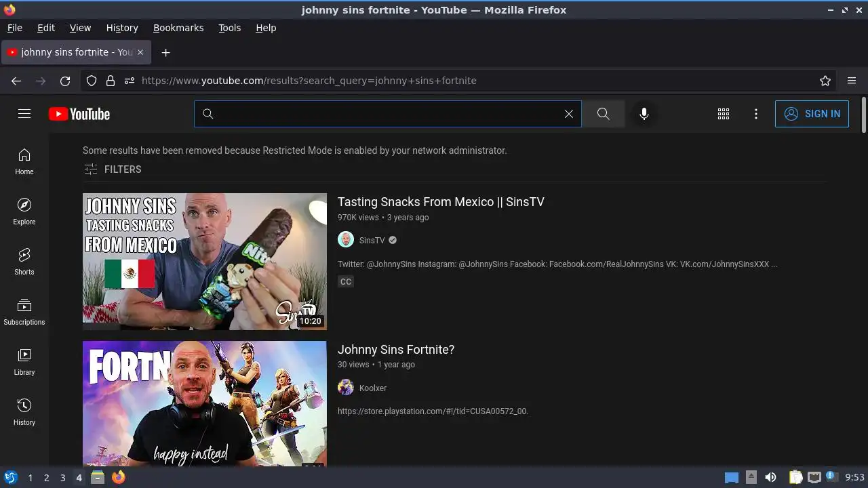Visit the SinsTV channel name

(x=372, y=240)
